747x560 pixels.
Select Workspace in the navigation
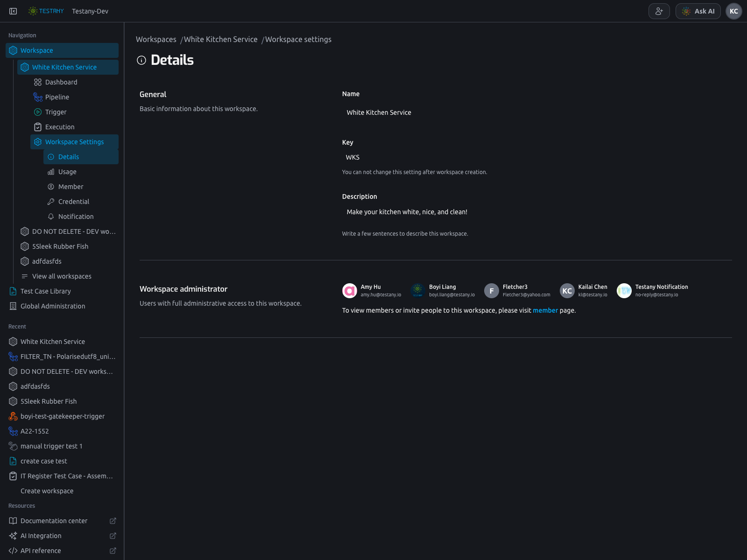click(x=62, y=50)
